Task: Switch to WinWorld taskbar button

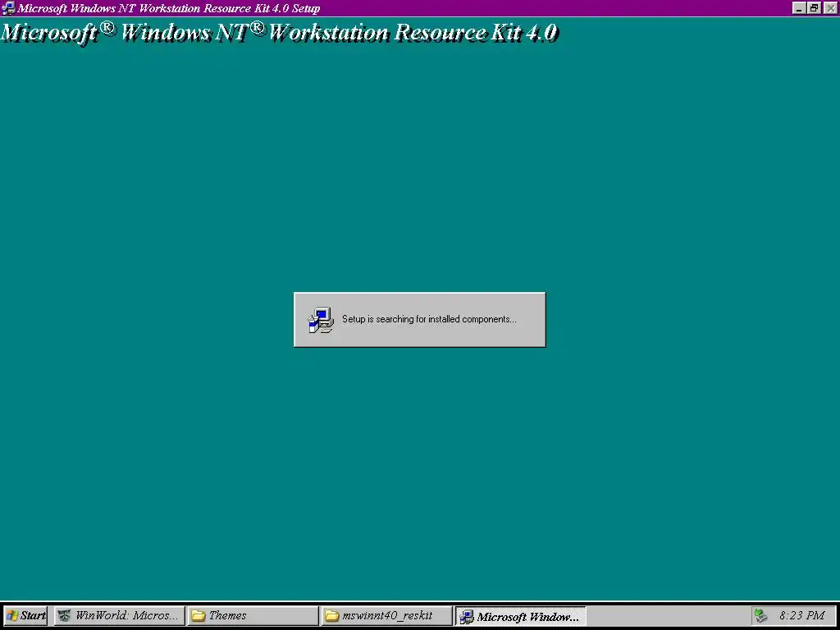Action: (x=119, y=615)
